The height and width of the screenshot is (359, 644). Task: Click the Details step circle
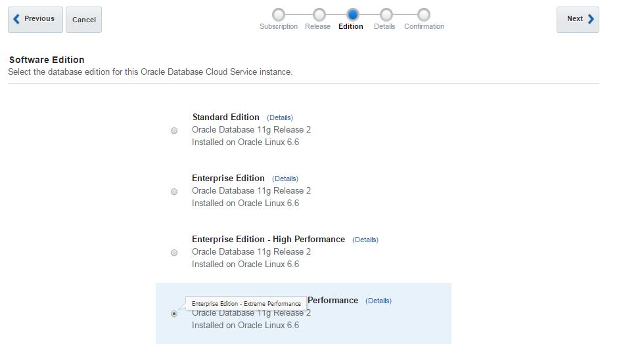(x=386, y=14)
